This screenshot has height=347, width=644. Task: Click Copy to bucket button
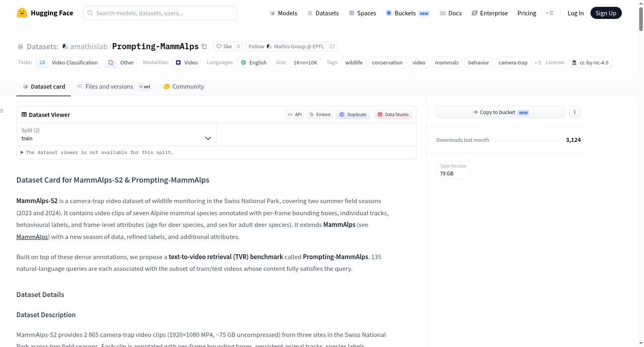click(x=501, y=112)
